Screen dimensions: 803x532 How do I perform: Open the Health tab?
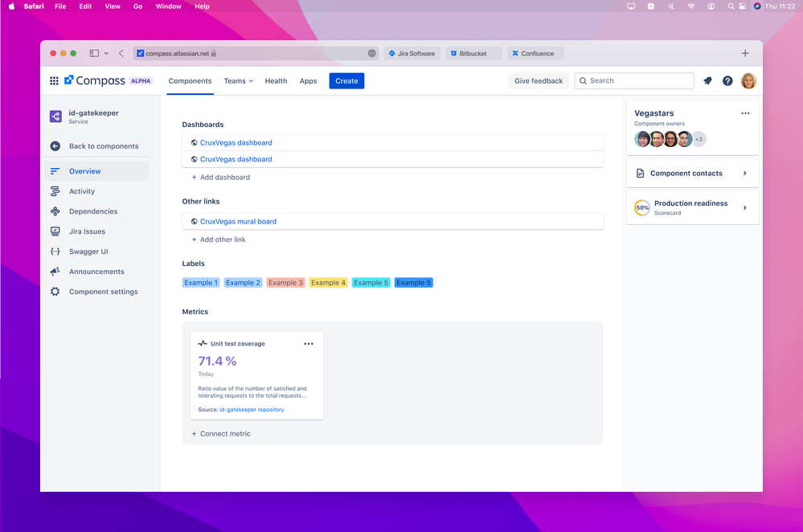[x=276, y=81]
